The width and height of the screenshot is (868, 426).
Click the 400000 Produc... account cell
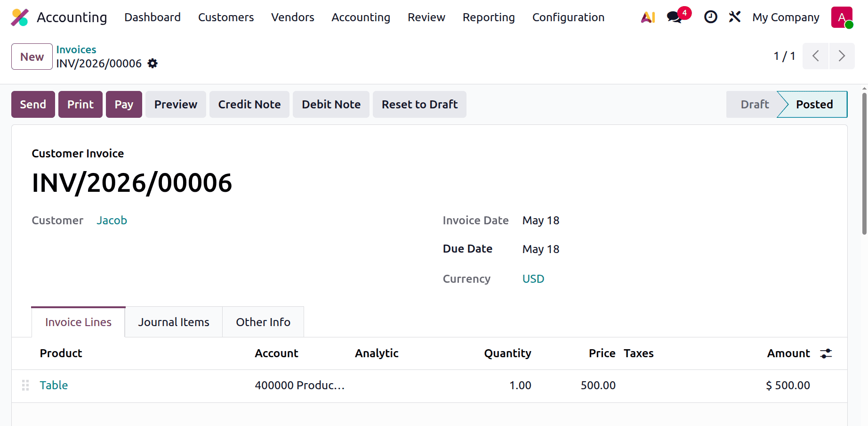click(x=300, y=385)
